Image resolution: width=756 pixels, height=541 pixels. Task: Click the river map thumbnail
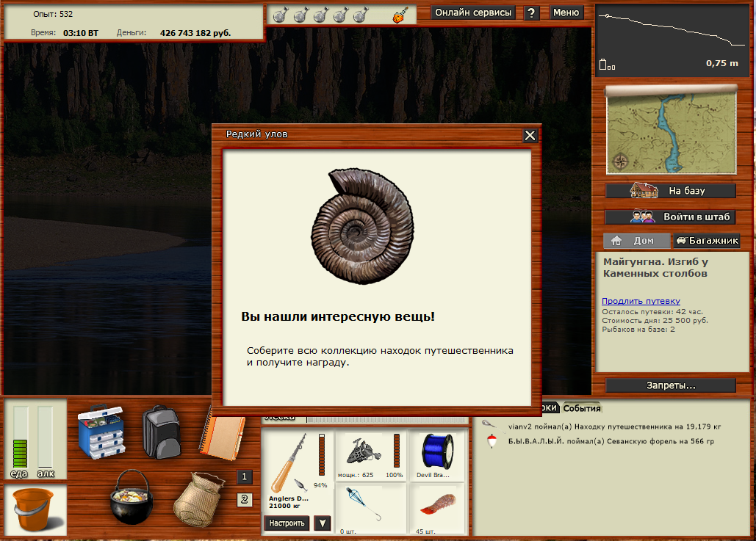pos(670,130)
